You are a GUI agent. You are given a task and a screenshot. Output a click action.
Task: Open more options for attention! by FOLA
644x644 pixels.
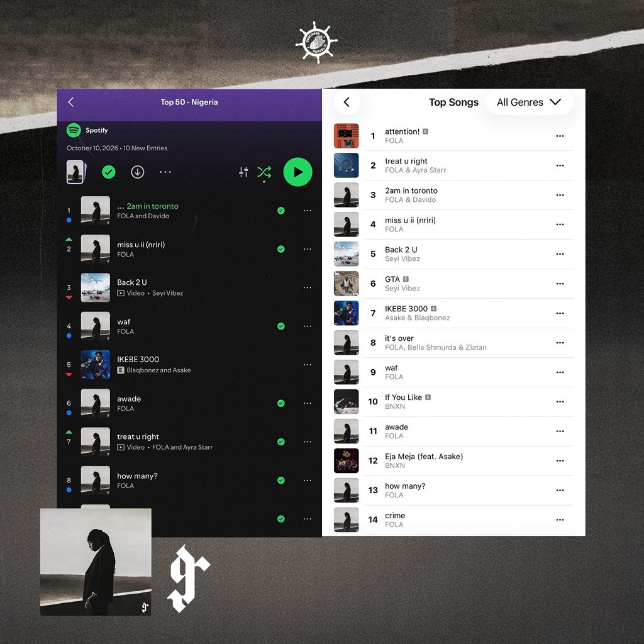point(560,136)
